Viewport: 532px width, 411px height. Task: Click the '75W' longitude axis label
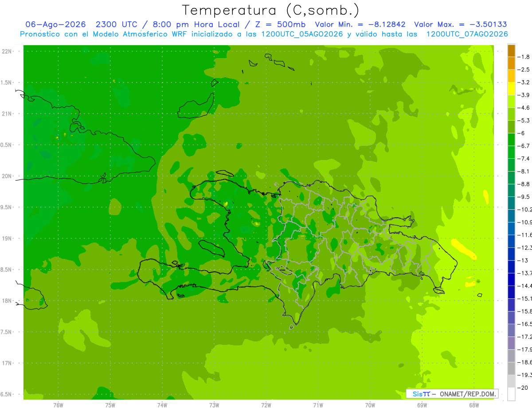pos(110,405)
